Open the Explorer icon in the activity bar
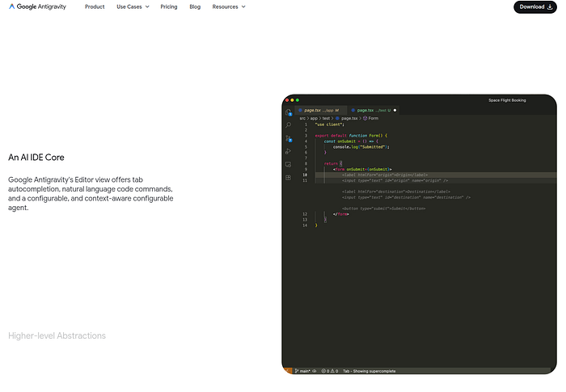This screenshot has width=566, height=392. [289, 112]
